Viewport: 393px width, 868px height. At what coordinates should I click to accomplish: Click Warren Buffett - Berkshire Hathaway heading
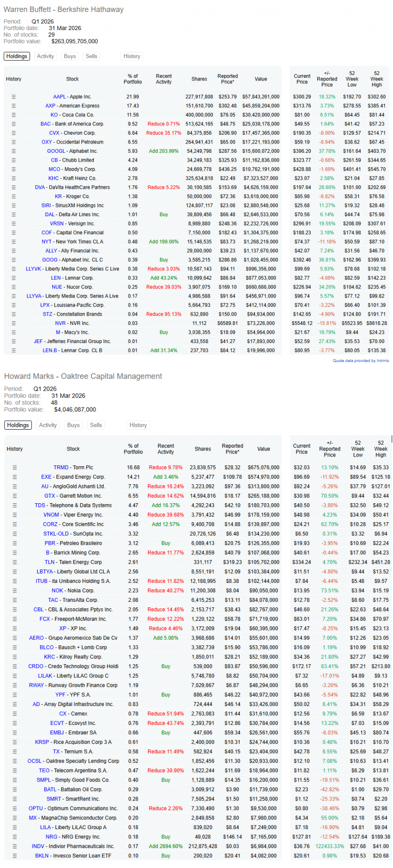(64, 10)
